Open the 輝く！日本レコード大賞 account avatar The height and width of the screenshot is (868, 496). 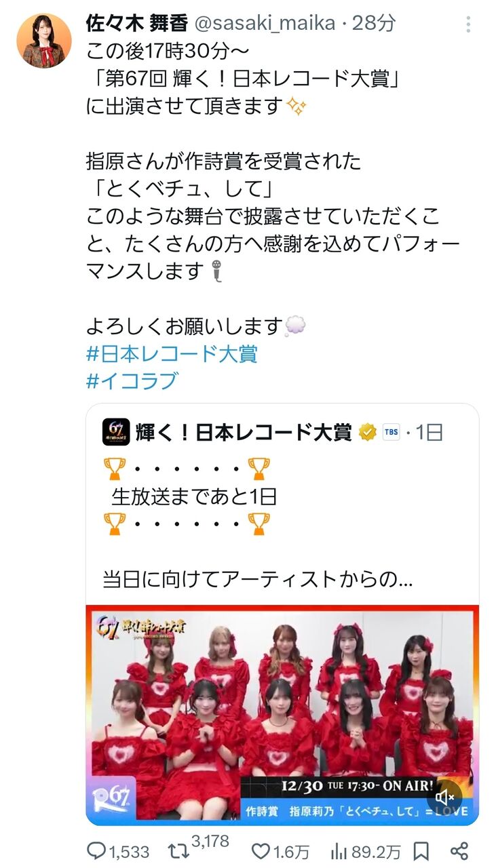116,432
